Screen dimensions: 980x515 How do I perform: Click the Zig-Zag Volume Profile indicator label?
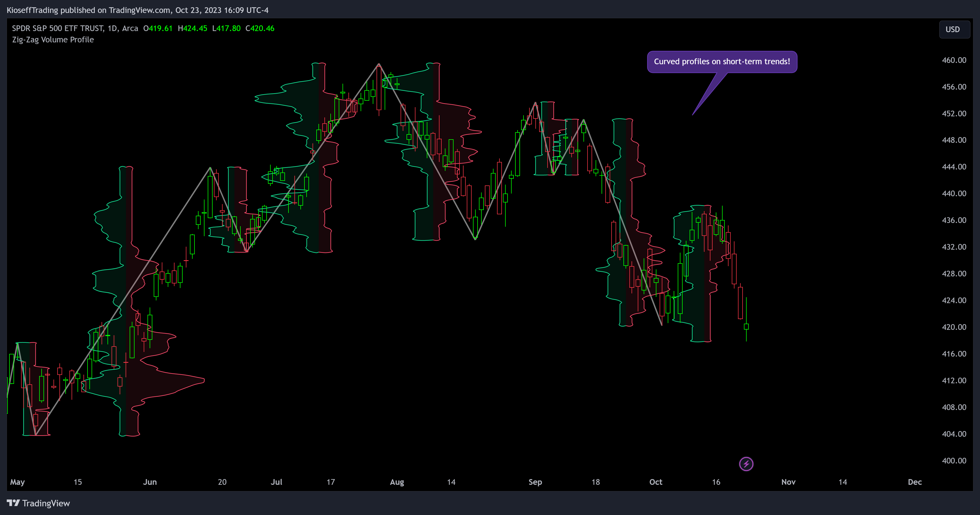click(53, 39)
